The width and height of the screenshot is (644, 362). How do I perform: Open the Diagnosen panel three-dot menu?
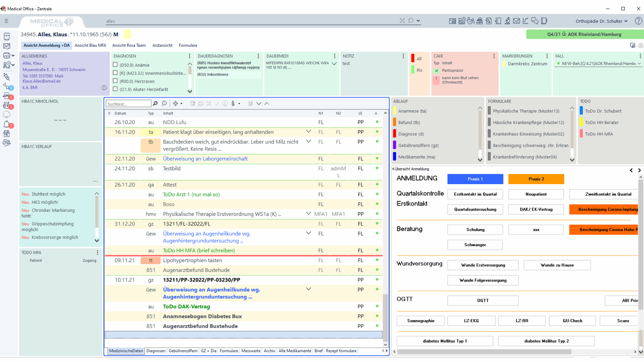[189, 56]
